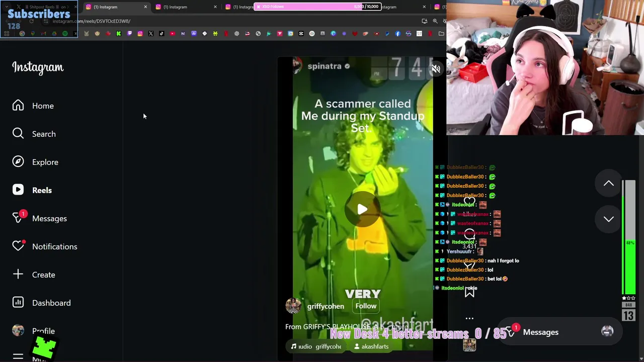644x362 pixels.
Task: Click 'bet lol' chat message
Action: coord(497,279)
